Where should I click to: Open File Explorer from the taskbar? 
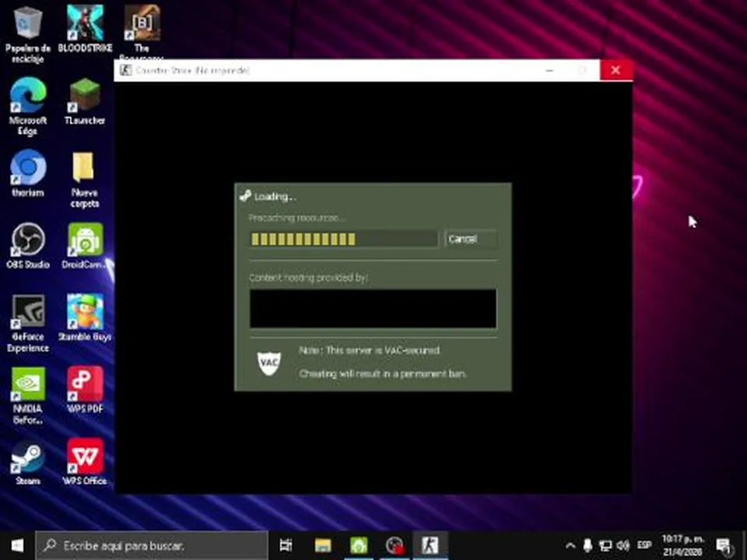[323, 546]
